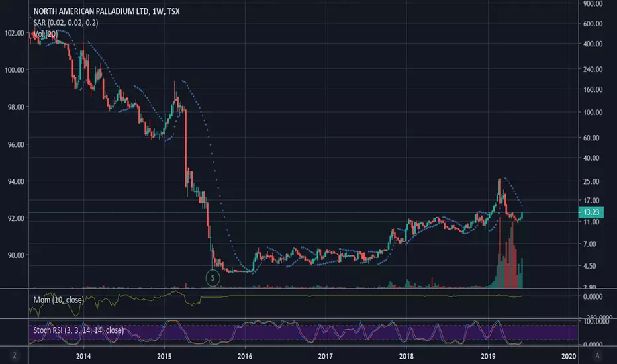Click the 0.0000 value on momentum pane scale

click(x=593, y=296)
